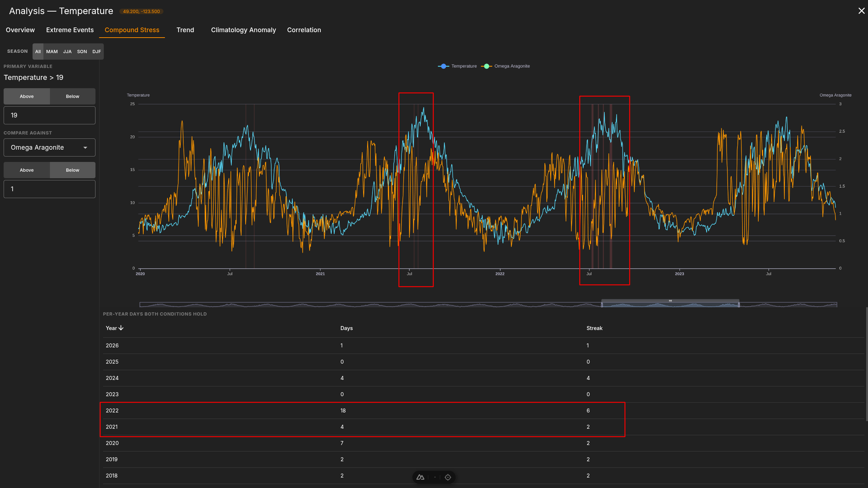868x488 pixels.
Task: Open the Compound Stress tab
Action: (x=132, y=30)
